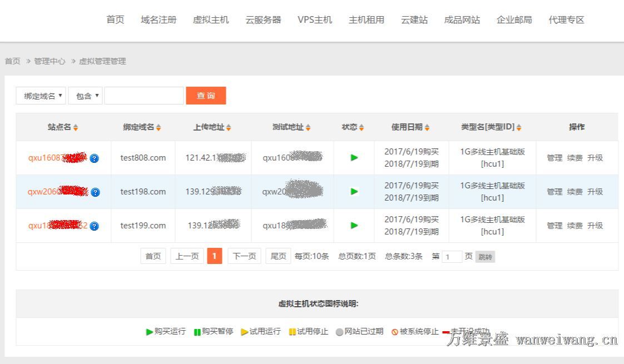The height and width of the screenshot is (364, 624).
Task: Open site name link qxw206
Action: pos(58,191)
